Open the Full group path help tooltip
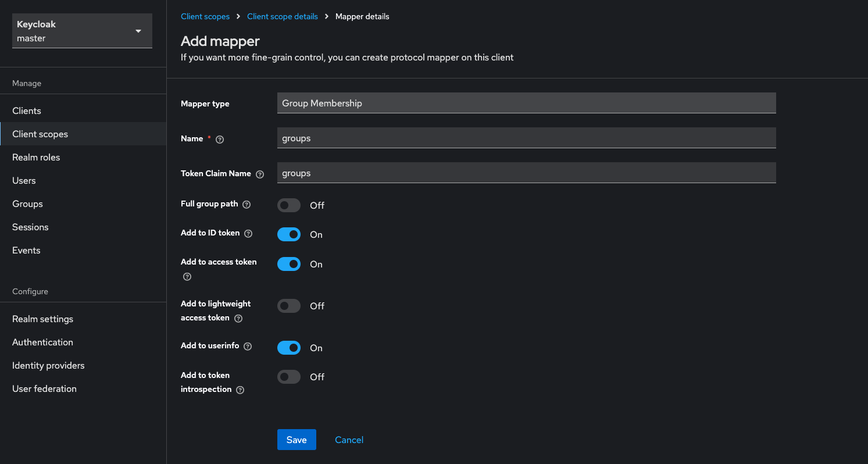This screenshot has width=868, height=464. point(247,205)
